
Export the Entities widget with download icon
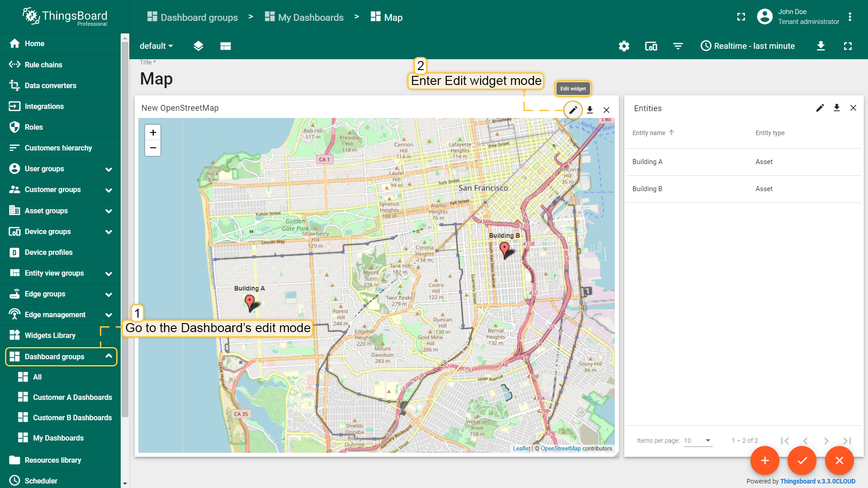pyautogui.click(x=837, y=108)
